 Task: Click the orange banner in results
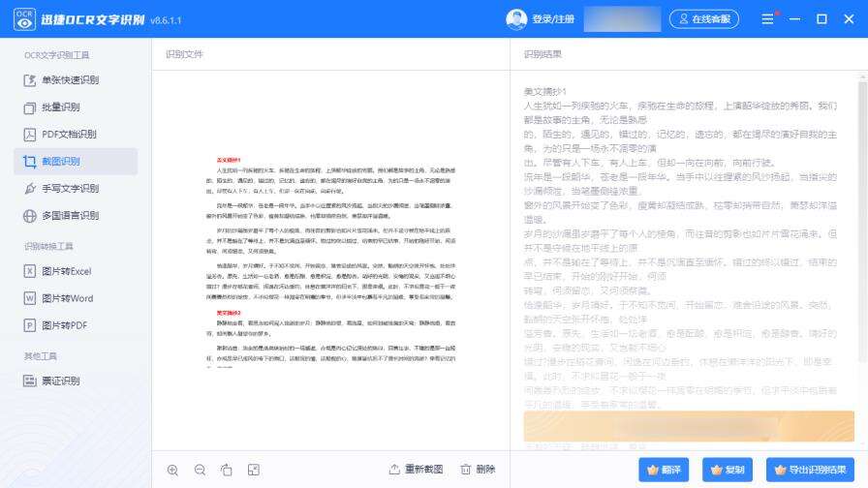pyautogui.click(x=689, y=426)
